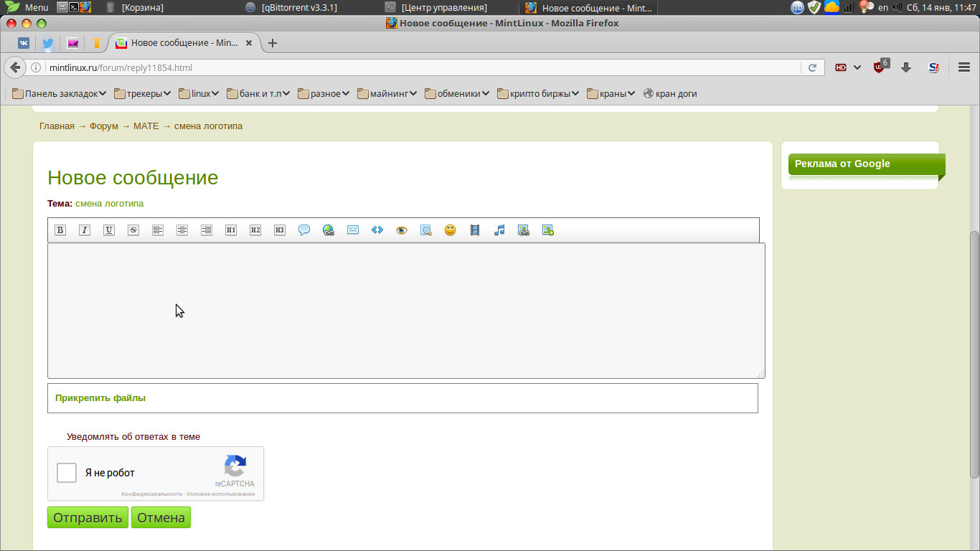Open the Menu in the top panel
The image size is (980, 551).
(x=28, y=7)
